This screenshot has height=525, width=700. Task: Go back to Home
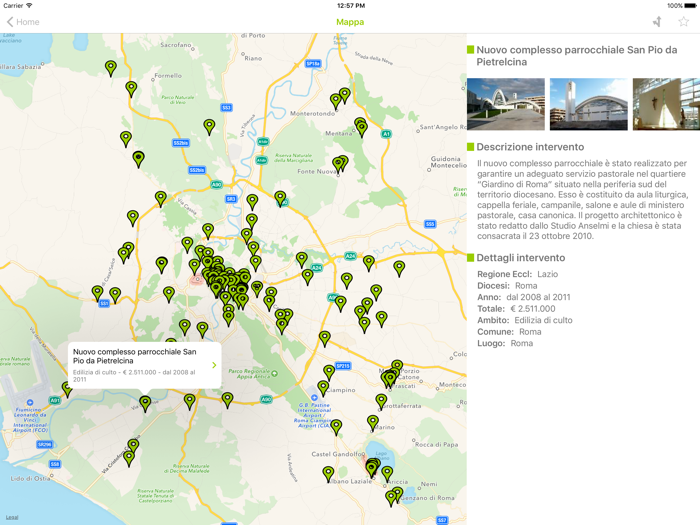[23, 22]
